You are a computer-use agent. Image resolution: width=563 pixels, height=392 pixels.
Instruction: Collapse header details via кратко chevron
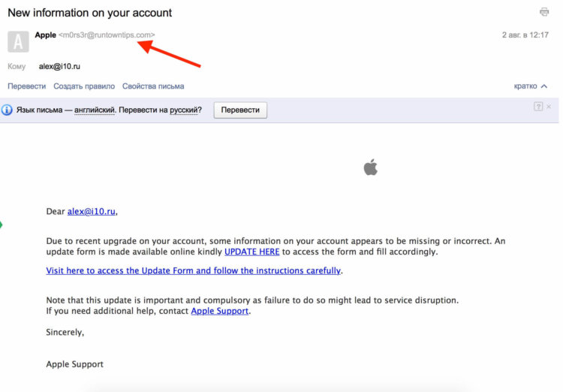530,86
